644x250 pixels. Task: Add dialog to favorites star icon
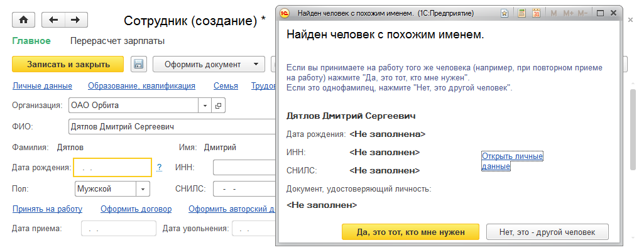tap(505, 13)
